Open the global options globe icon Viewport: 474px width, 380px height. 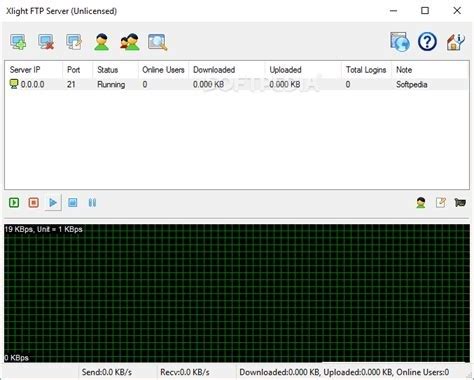tap(400, 42)
